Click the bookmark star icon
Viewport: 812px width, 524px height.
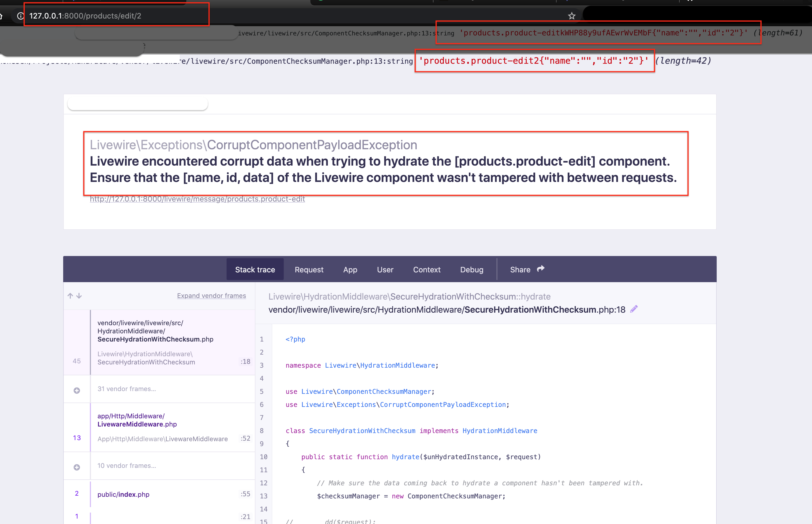(572, 16)
